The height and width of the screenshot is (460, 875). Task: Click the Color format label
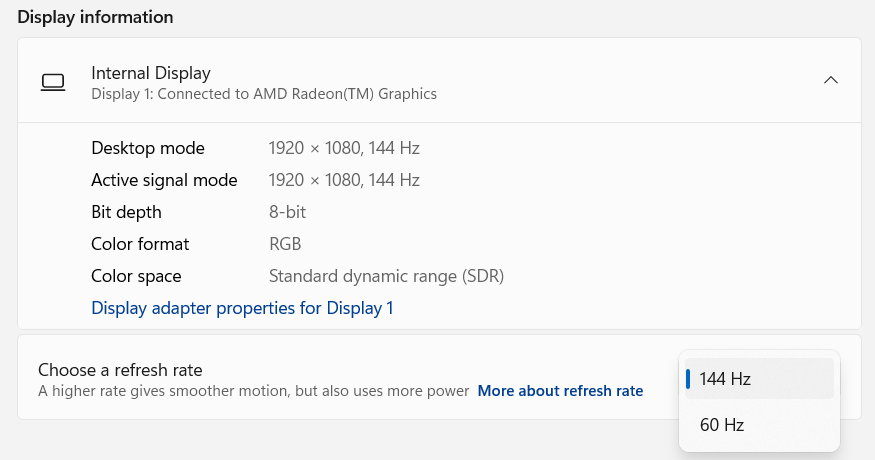(x=140, y=244)
